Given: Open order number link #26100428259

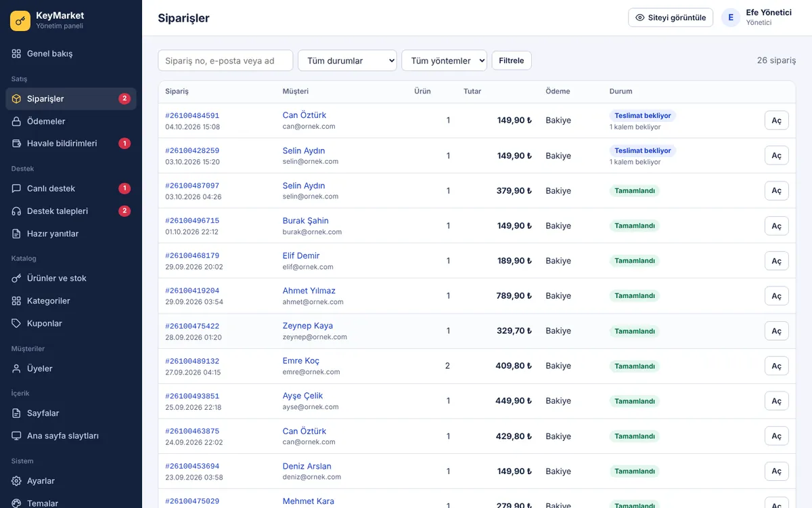Looking at the screenshot, I should [192, 150].
